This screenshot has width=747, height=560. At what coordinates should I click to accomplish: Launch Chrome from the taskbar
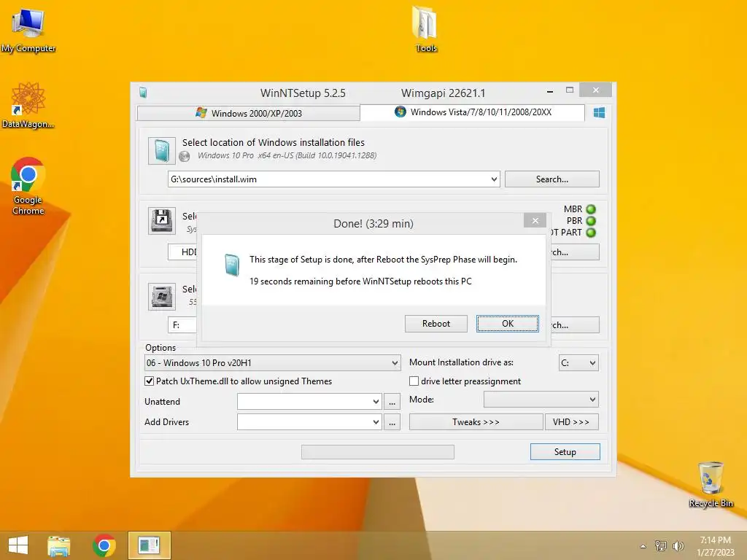[104, 545]
